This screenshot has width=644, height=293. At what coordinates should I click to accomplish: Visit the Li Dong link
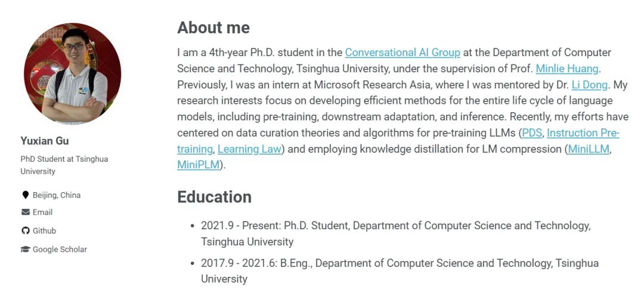coord(589,85)
